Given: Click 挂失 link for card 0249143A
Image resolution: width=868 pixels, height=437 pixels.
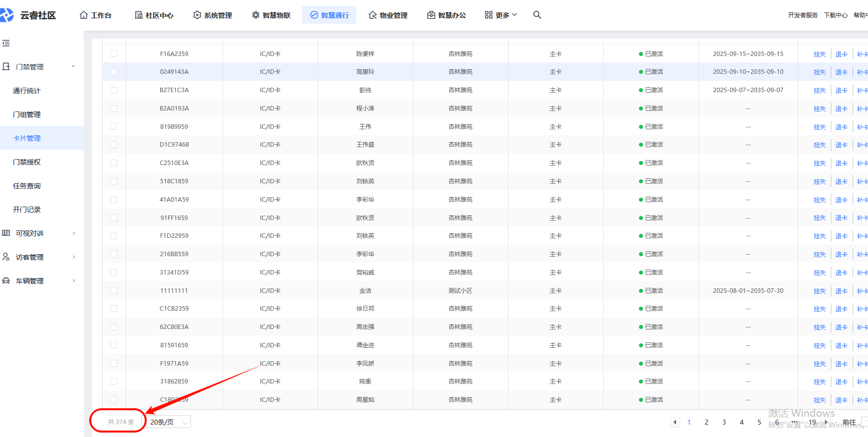Looking at the screenshot, I should 819,72.
